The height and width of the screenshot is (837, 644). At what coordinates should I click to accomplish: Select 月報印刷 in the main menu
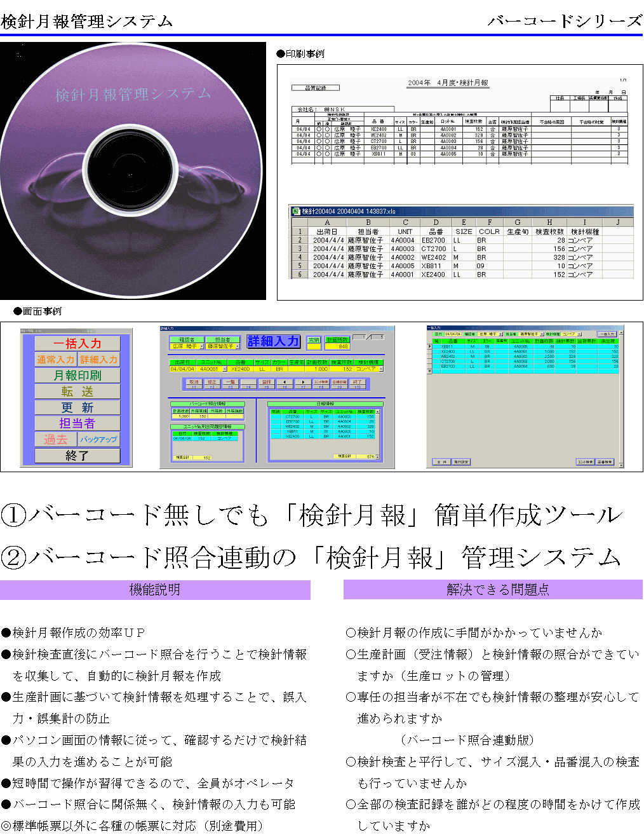(x=77, y=376)
